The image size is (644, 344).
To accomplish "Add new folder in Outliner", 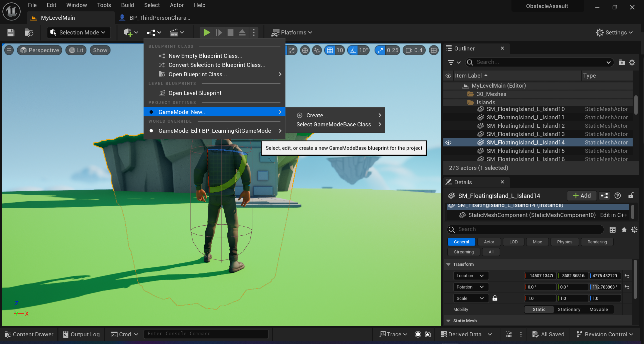I will click(x=622, y=62).
